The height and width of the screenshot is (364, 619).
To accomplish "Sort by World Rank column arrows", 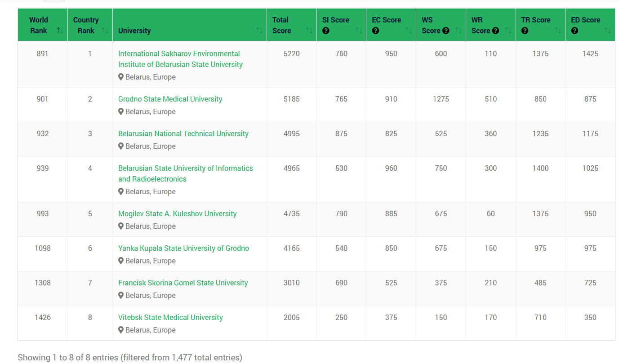I will tap(60, 31).
